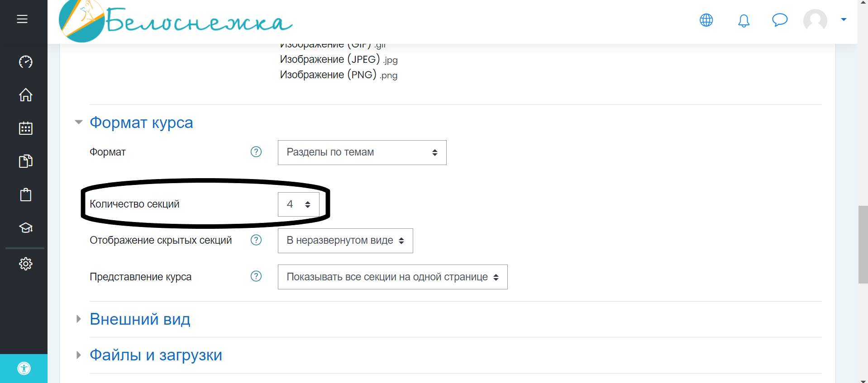Open the Формат dropdown 'Разделы по темам'
868x383 pixels.
[362, 152]
